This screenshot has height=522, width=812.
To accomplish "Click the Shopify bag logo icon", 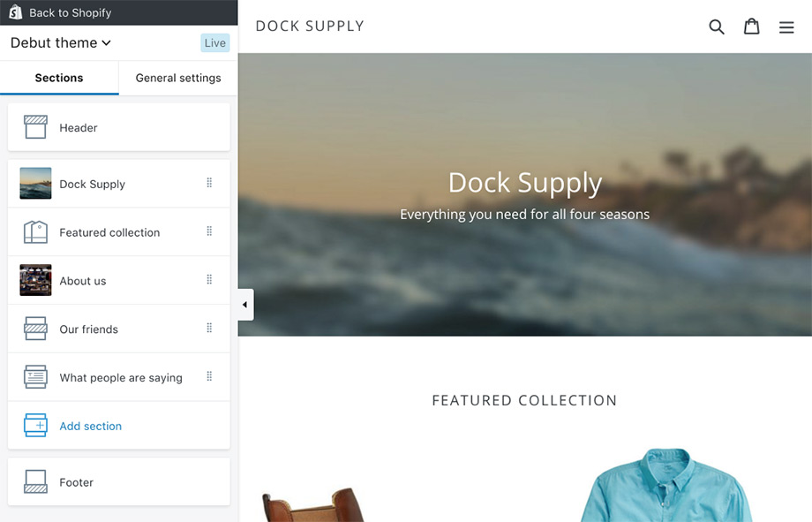I will [x=16, y=12].
